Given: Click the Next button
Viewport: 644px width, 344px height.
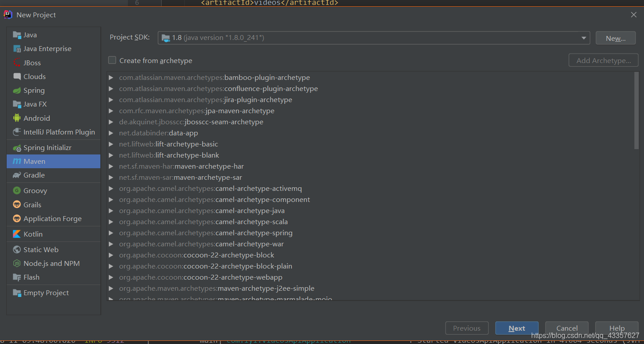Looking at the screenshot, I should 517,328.
